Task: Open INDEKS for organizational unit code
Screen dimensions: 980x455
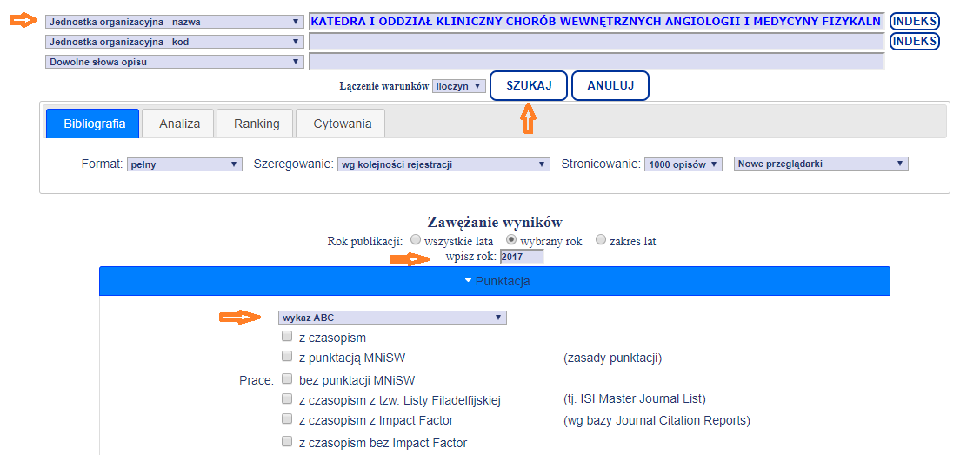Action: [915, 41]
